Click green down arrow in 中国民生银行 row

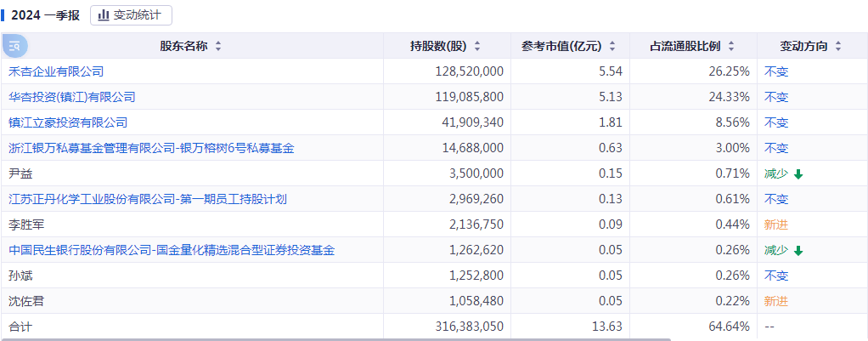click(798, 251)
